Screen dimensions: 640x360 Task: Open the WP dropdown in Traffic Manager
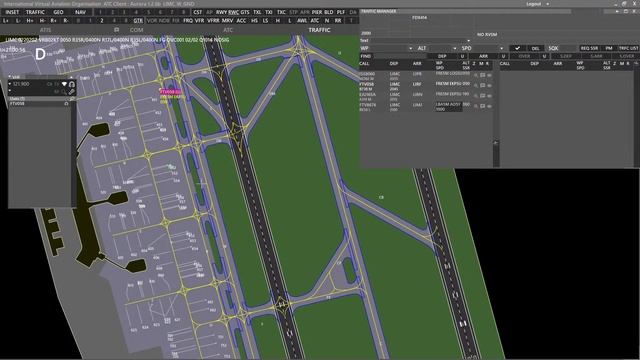click(x=410, y=49)
